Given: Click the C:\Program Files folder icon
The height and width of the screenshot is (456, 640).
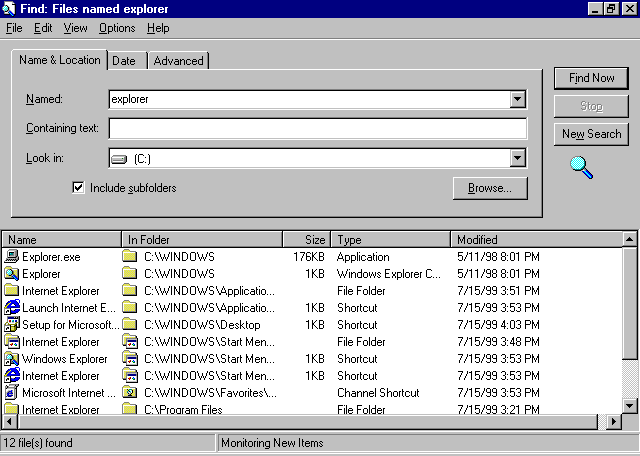Looking at the screenshot, I should pos(129,409).
